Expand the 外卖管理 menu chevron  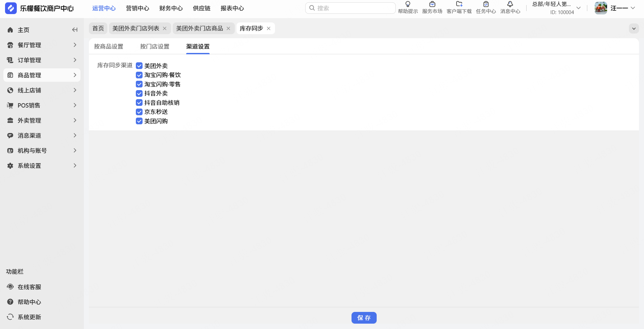point(75,120)
